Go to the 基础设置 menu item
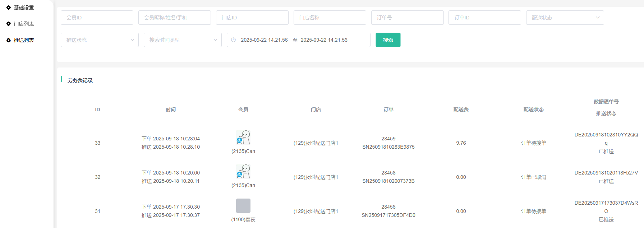The image size is (644, 228). point(24,8)
